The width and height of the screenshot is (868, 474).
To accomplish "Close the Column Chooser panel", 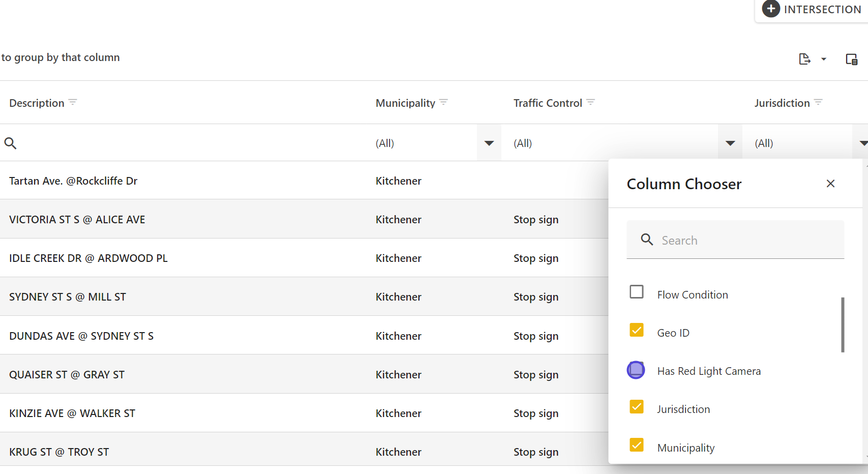I will coord(830,184).
